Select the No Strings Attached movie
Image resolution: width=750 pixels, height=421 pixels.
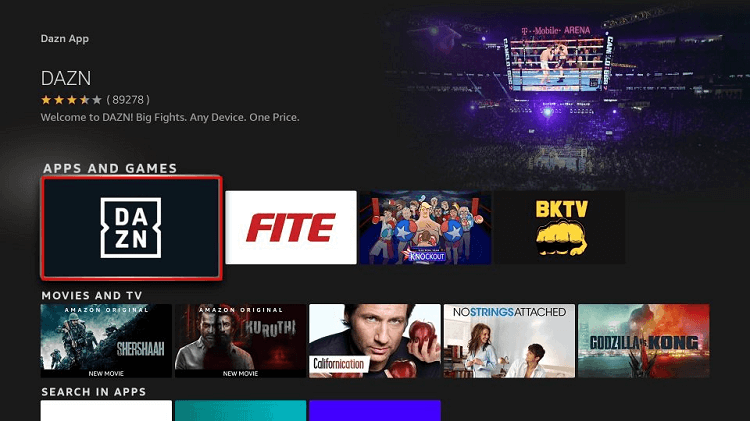coord(509,341)
